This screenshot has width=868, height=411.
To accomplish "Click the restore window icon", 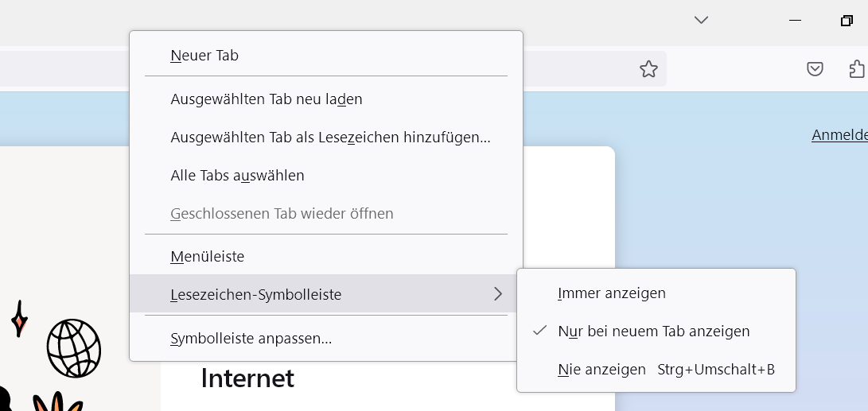I will point(847,21).
